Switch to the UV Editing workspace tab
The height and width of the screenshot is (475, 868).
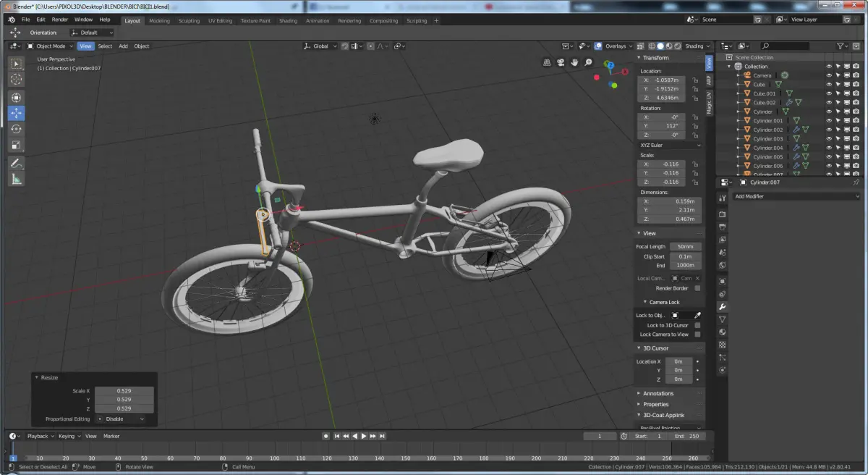point(220,20)
